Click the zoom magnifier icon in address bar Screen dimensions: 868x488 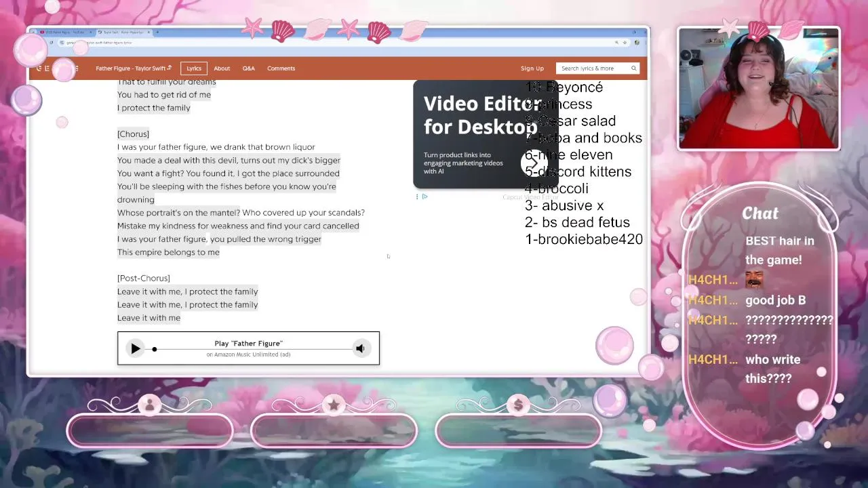616,43
